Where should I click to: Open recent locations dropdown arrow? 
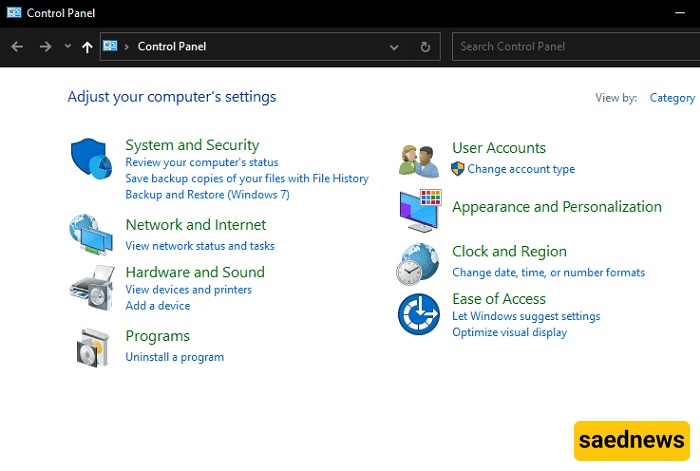(67, 46)
